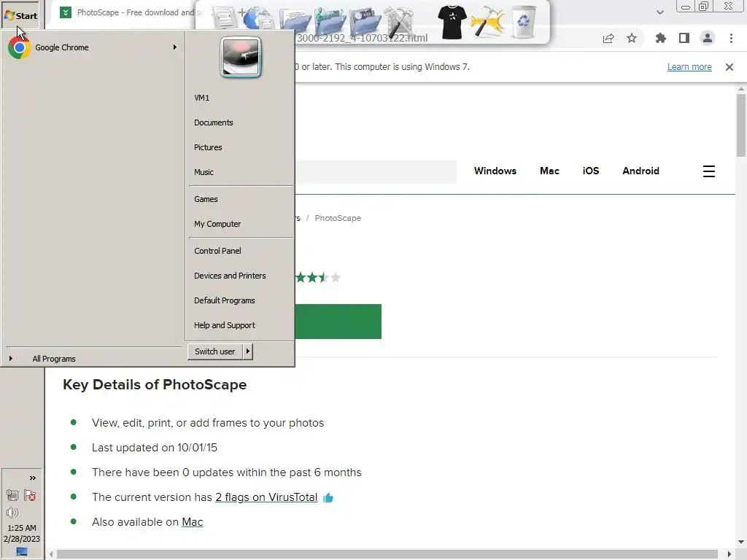
Task: Open Chrome three-dot menu
Action: [x=731, y=38]
